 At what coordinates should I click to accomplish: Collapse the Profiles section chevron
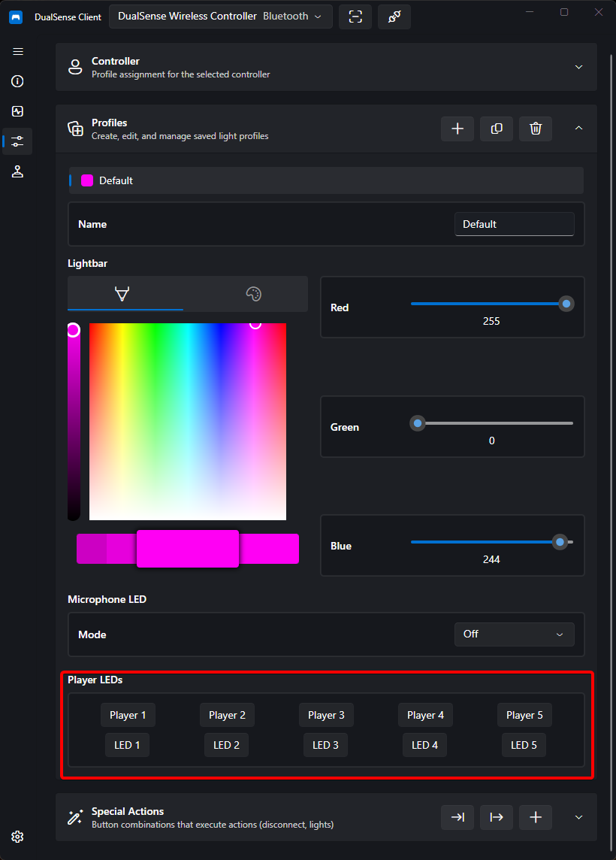tap(578, 128)
